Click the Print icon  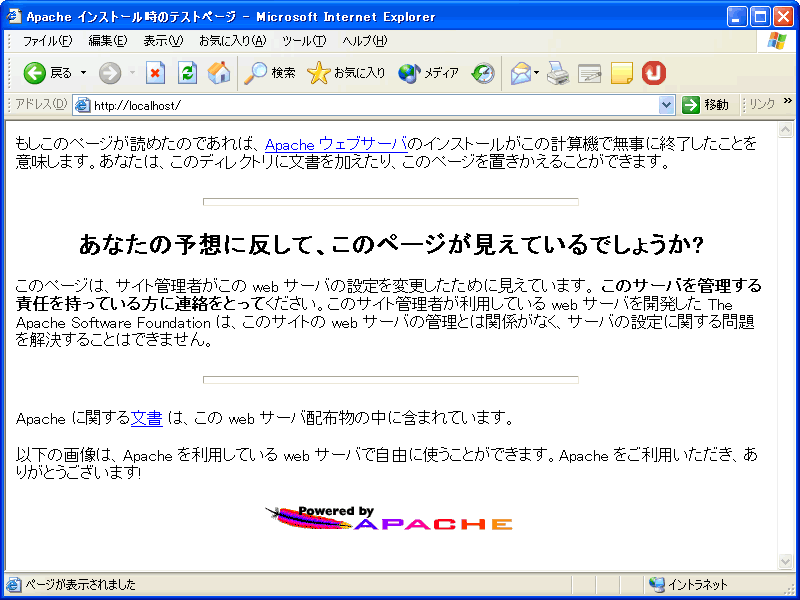[558, 73]
